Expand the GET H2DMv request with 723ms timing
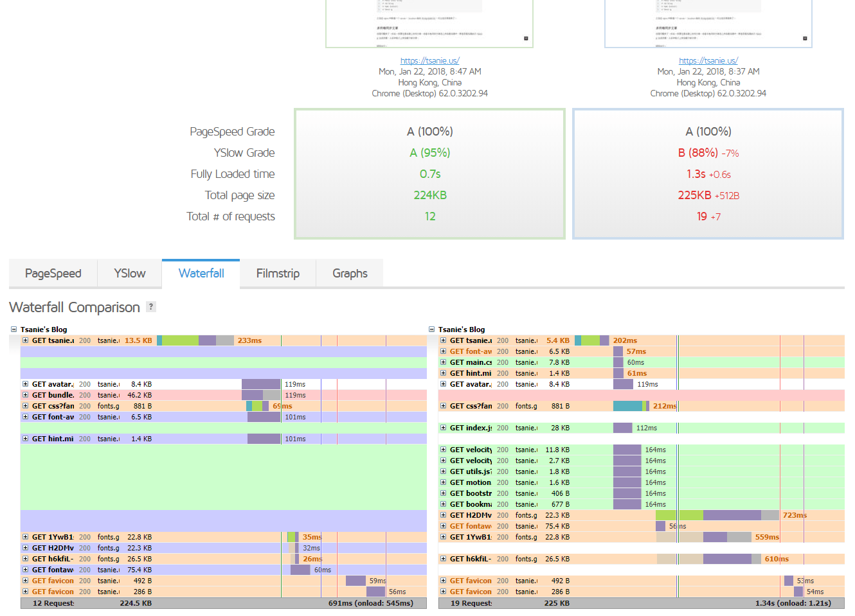This screenshot has height=616, width=855. pos(444,515)
